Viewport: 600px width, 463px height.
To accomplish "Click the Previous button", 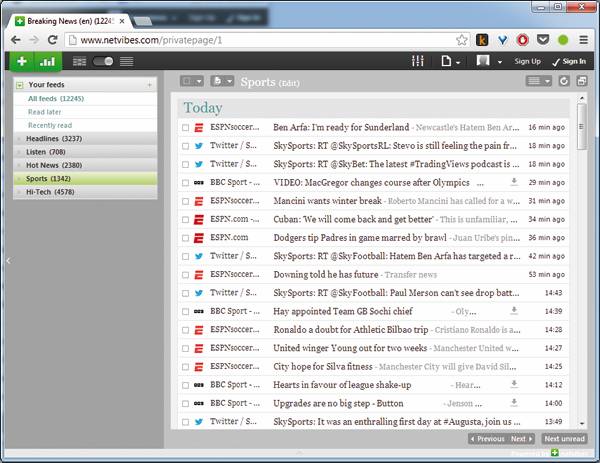I will pyautogui.click(x=487, y=439).
